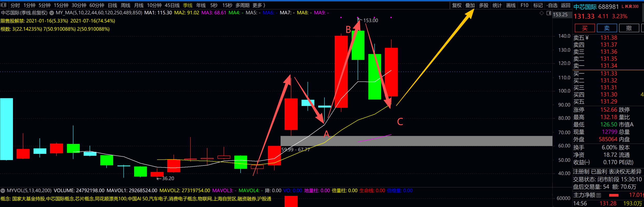This screenshot has height=207, width=644.
Task: Select the 60分钟 period tab
Action: point(97,5)
